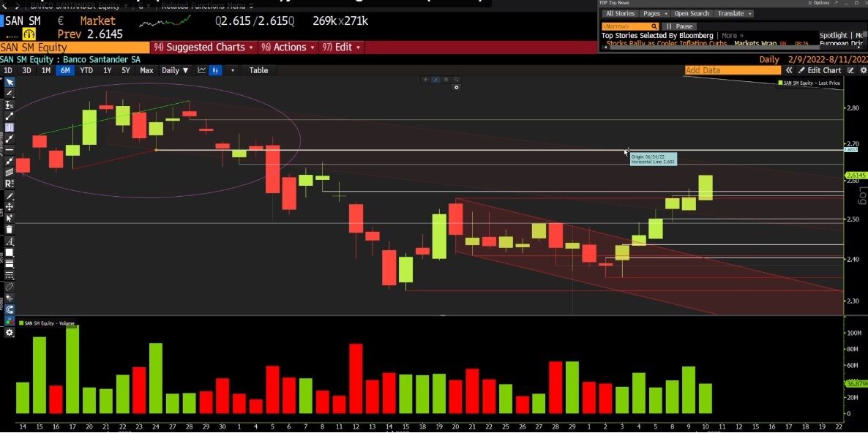Select the 1Y period
868x433 pixels.
tap(108, 70)
